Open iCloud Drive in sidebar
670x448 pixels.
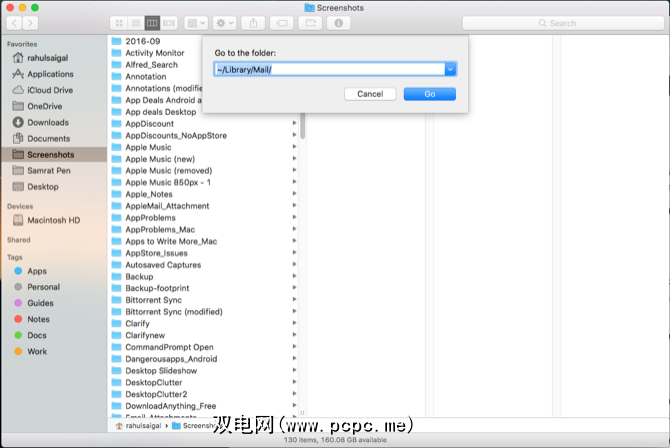(x=50, y=90)
